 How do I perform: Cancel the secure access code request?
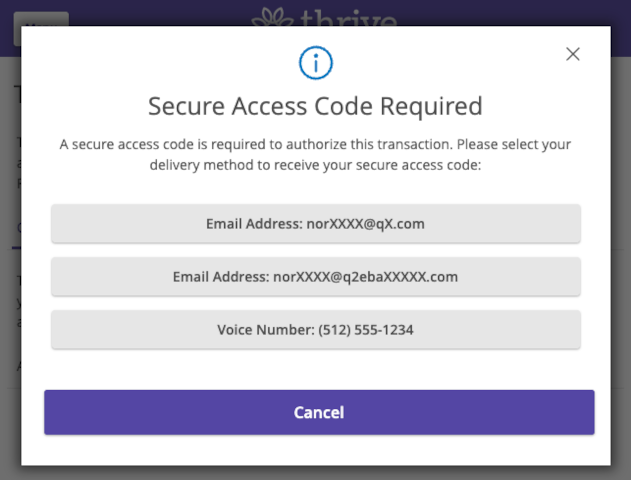pos(319,412)
